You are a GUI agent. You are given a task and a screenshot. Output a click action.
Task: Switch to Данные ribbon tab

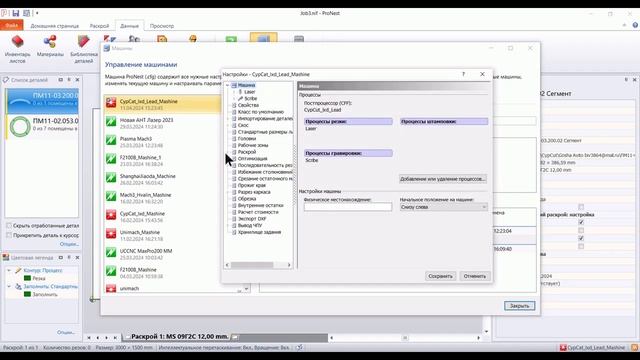tap(129, 26)
